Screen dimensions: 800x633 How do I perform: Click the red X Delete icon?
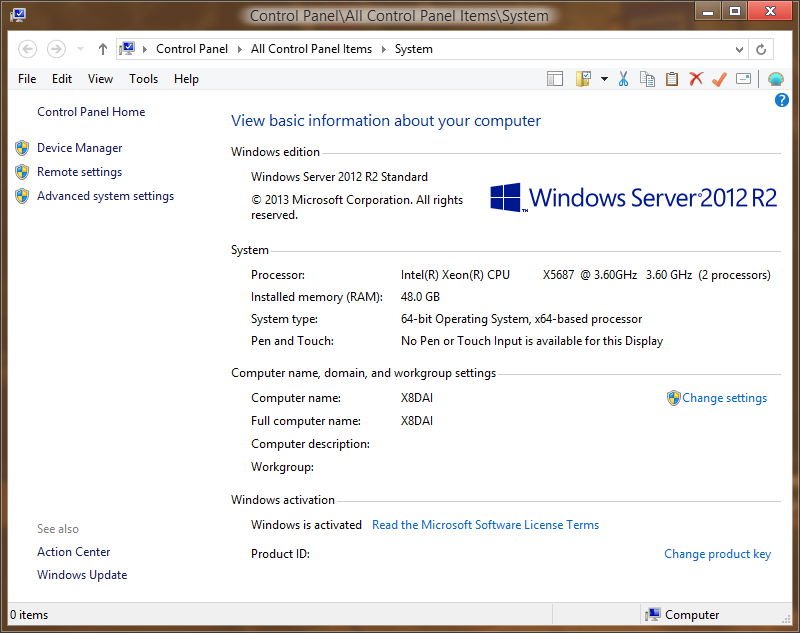[696, 79]
